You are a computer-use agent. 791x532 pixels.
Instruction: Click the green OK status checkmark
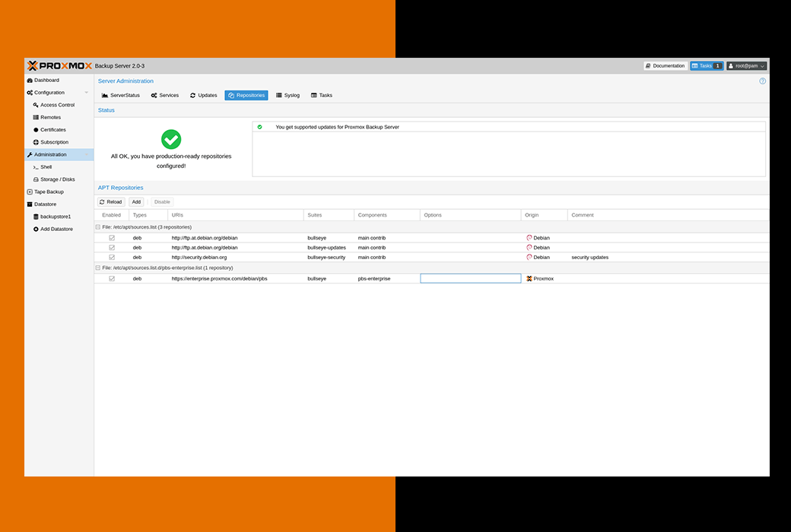[x=171, y=139]
